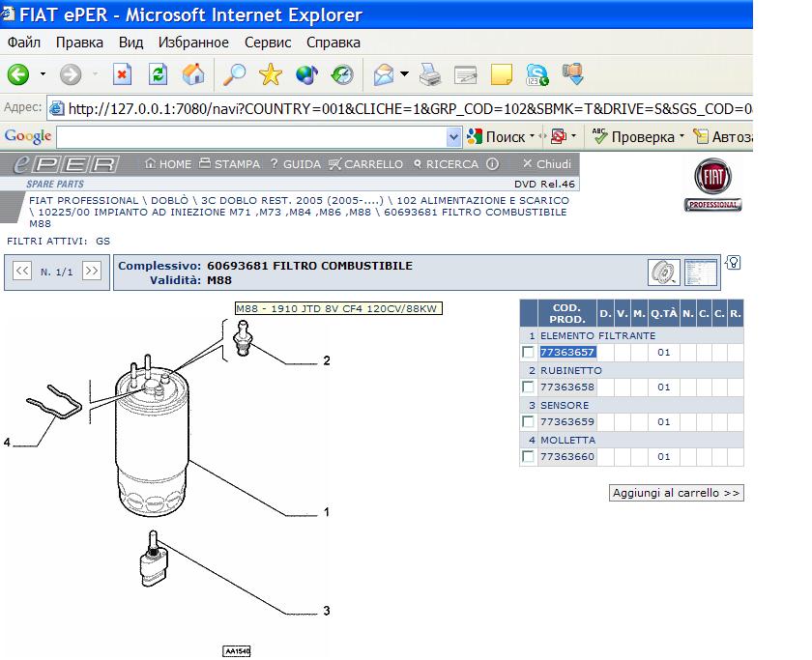Click the wheel parts view icon
The height and width of the screenshot is (660, 812).
(x=663, y=273)
